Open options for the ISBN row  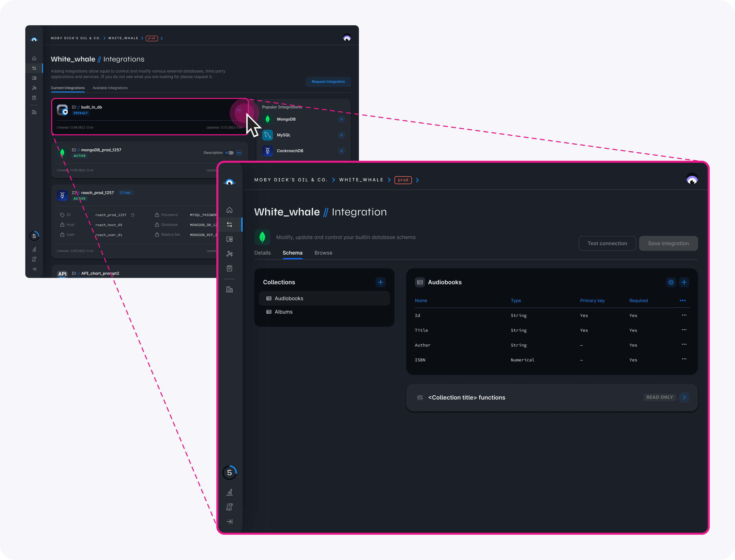point(684,359)
